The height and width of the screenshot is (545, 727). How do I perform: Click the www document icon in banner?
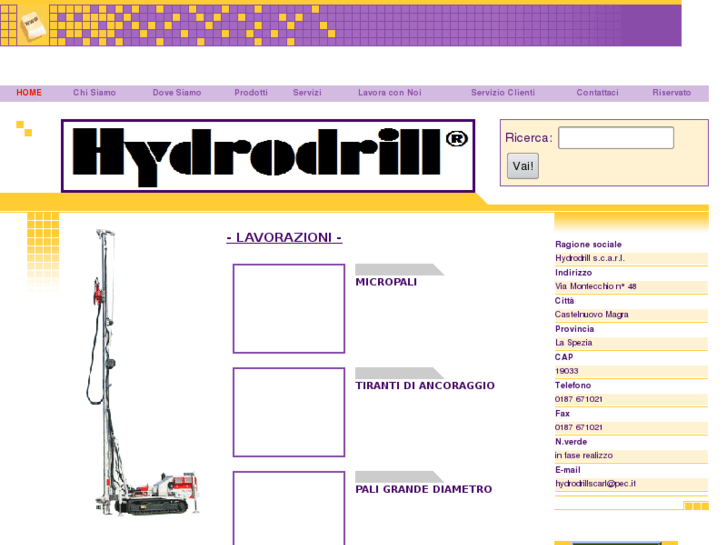(x=33, y=26)
